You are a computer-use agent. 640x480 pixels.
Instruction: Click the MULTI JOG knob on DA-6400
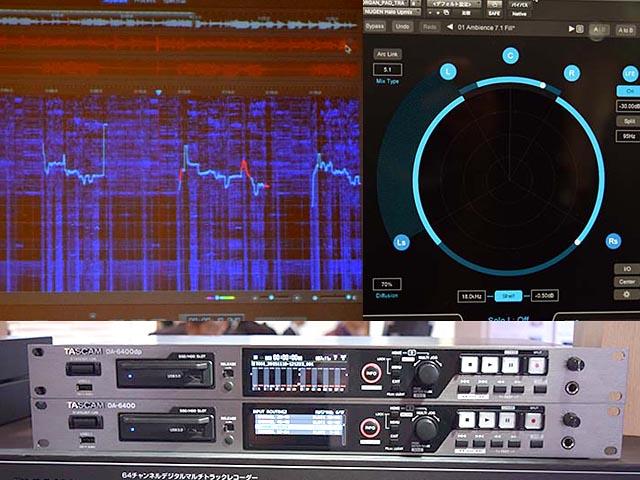(426, 428)
